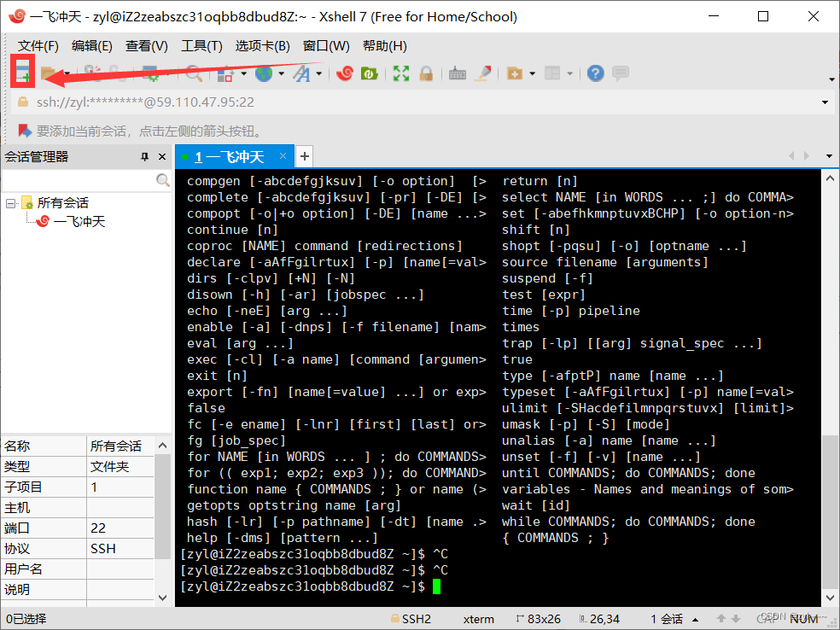Select 一飞冲天 session in tree
The height and width of the screenshot is (630, 840).
(x=79, y=221)
